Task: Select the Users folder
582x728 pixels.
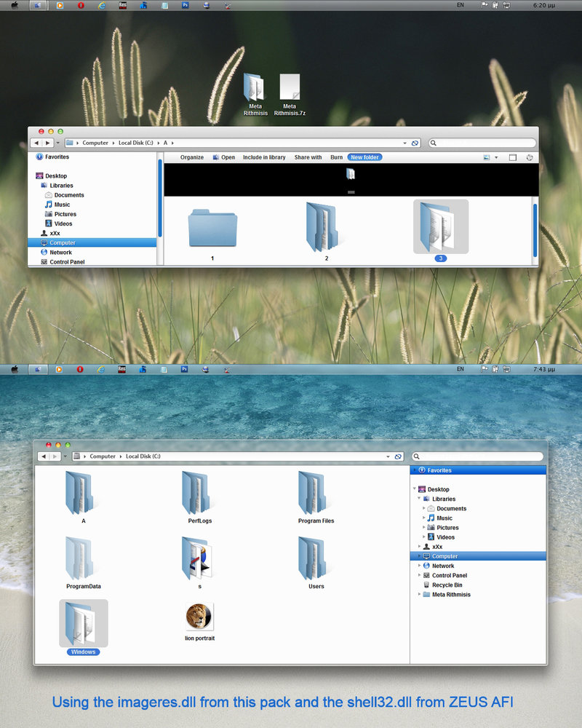Action: point(316,563)
